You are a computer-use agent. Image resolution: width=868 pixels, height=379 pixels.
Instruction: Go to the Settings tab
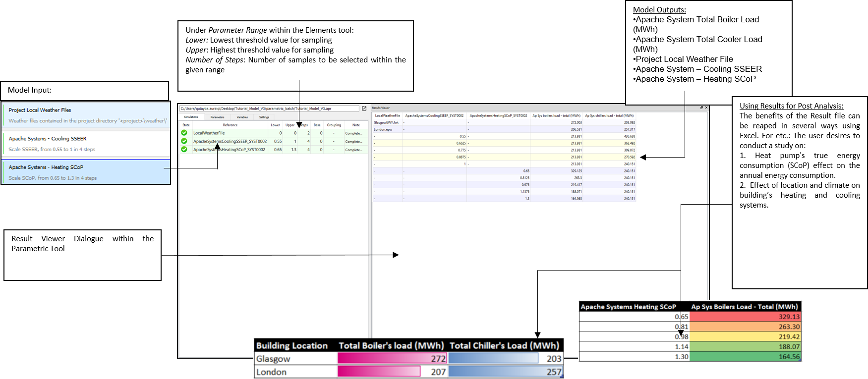[264, 117]
